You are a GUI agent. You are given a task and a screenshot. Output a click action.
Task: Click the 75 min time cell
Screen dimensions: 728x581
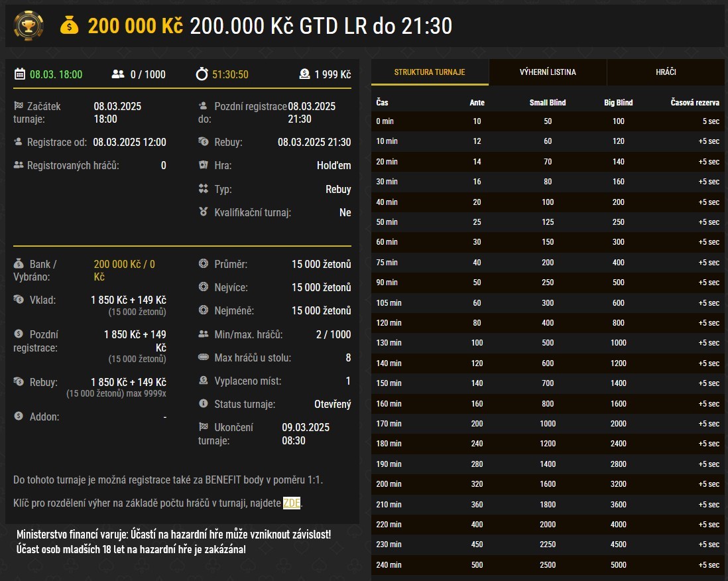[387, 263]
